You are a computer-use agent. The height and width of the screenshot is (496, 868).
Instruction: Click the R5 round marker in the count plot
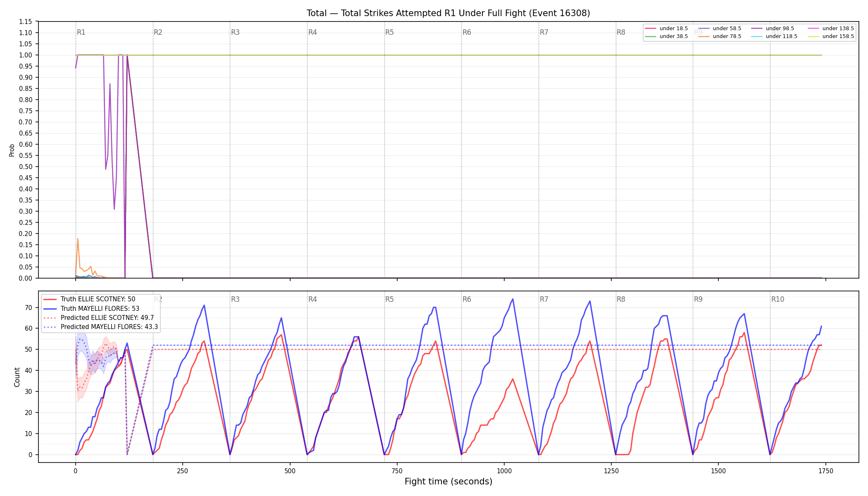pyautogui.click(x=389, y=299)
